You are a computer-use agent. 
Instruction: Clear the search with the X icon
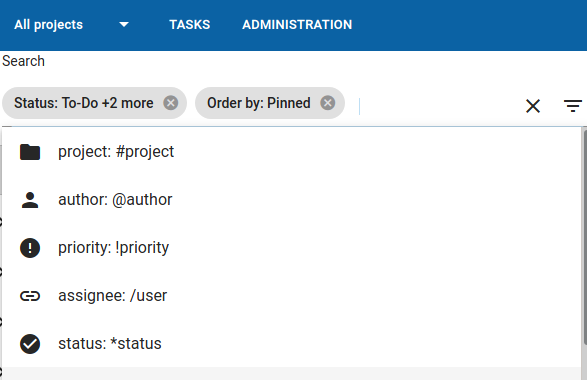pyautogui.click(x=533, y=106)
